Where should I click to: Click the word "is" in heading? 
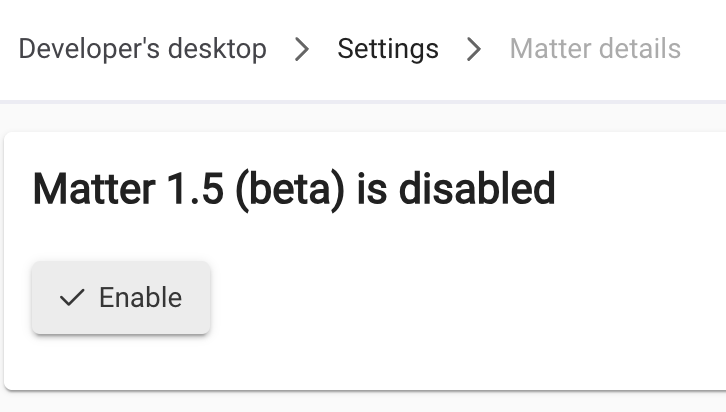tap(371, 189)
